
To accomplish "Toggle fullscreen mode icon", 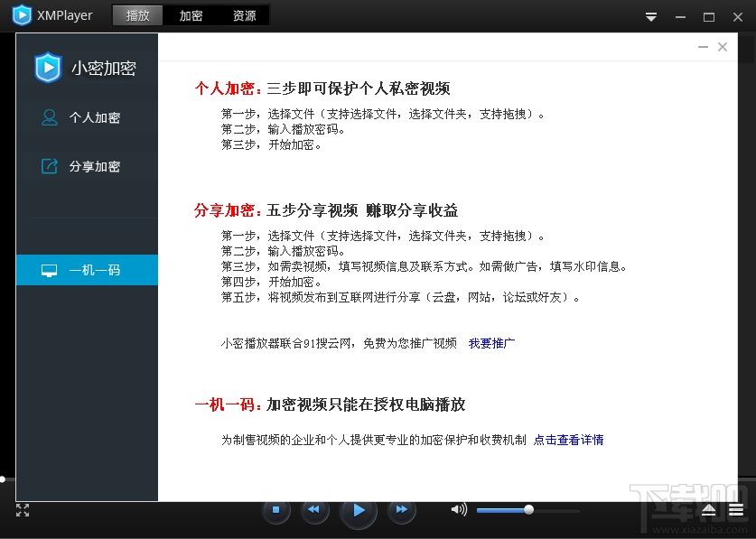I will pos(23,510).
